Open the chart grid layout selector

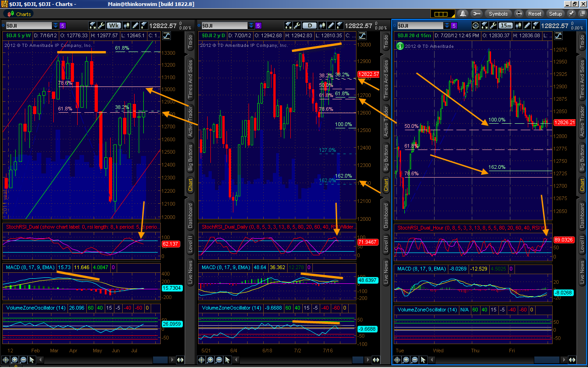pos(443,14)
